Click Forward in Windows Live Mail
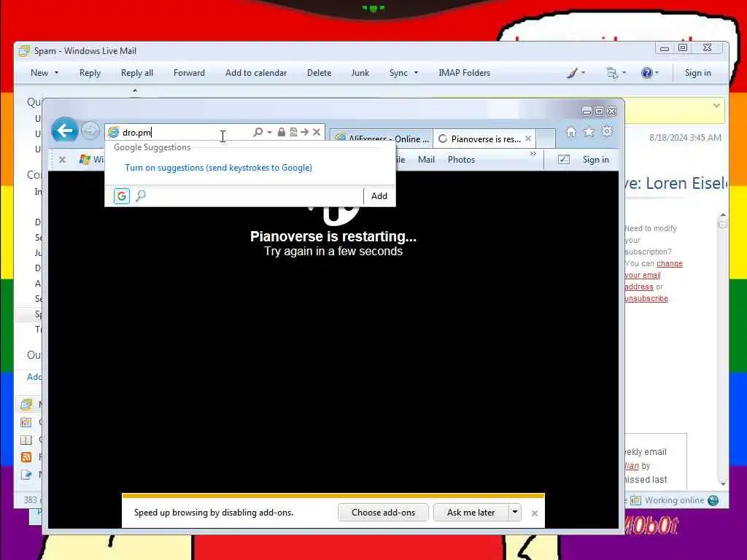747x560 pixels. pos(189,73)
